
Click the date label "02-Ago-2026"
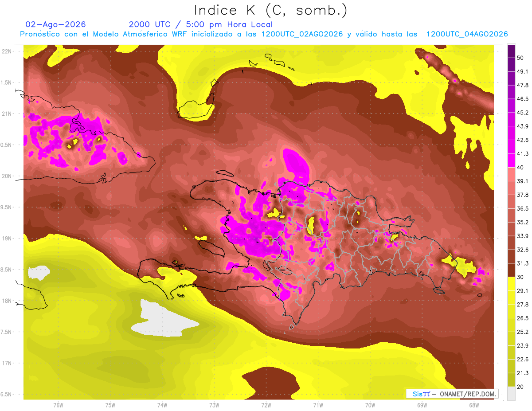coord(56,24)
